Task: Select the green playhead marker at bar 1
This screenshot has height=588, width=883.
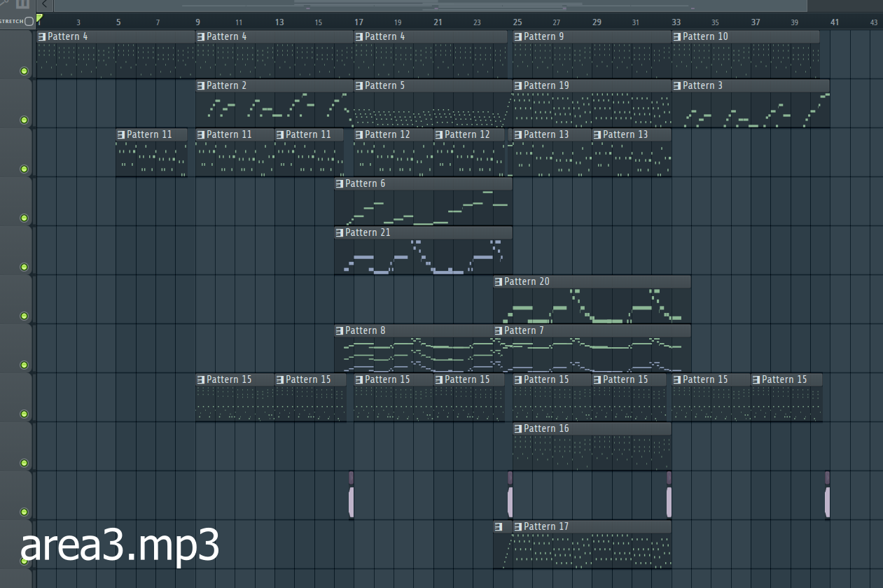Action: (39, 17)
